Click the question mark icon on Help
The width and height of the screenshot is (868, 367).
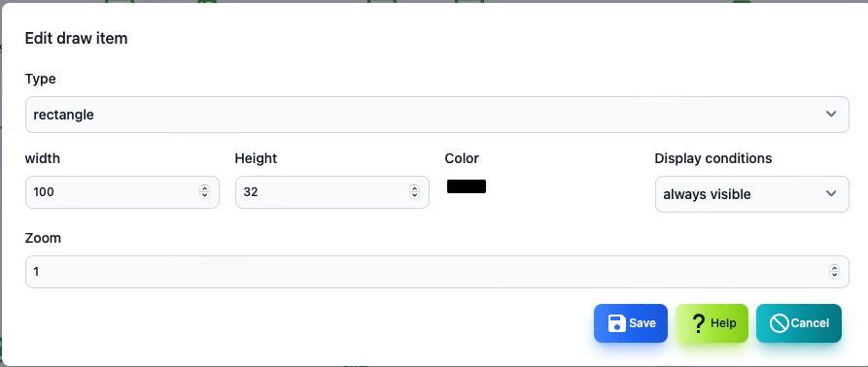point(699,323)
